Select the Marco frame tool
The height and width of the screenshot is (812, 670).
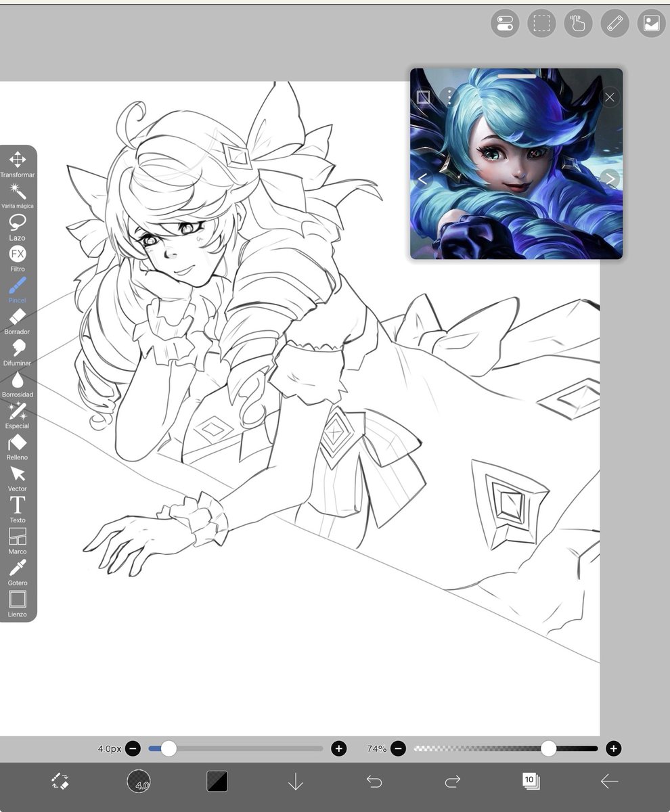pos(18,541)
